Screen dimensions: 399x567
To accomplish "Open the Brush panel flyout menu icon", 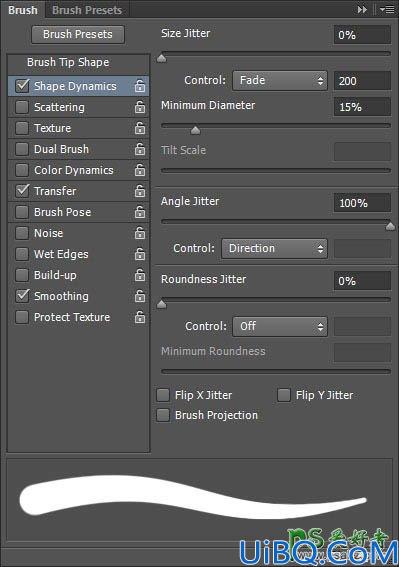I will pyautogui.click(x=387, y=10).
